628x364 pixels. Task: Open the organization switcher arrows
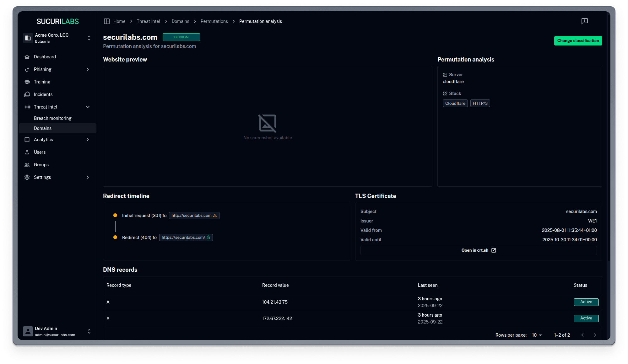(x=89, y=38)
